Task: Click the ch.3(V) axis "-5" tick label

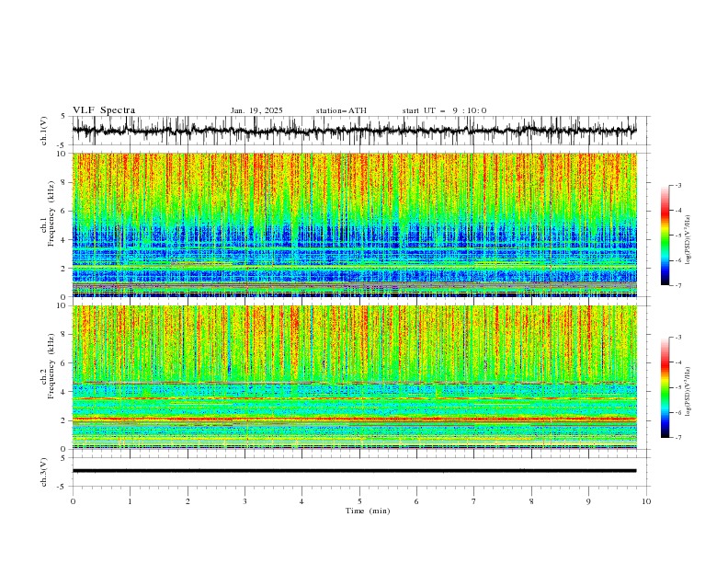Action: (62, 487)
